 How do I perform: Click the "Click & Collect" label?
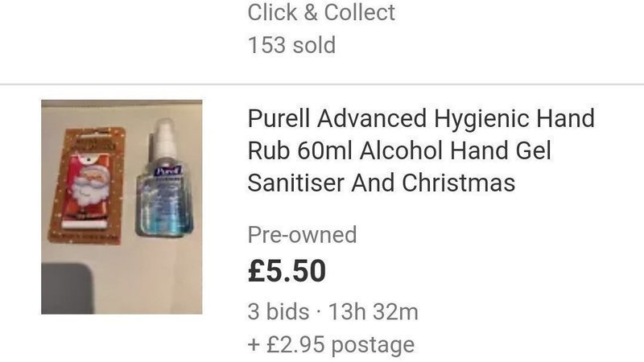pos(321,12)
